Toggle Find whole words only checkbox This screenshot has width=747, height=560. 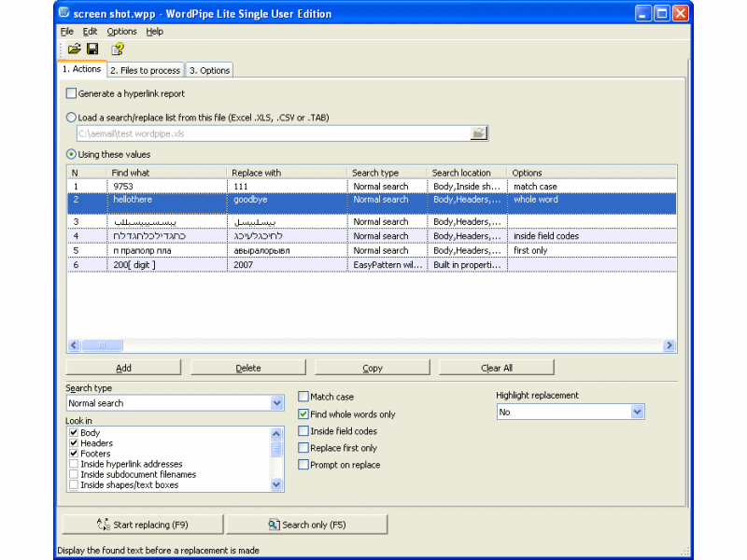pos(303,414)
